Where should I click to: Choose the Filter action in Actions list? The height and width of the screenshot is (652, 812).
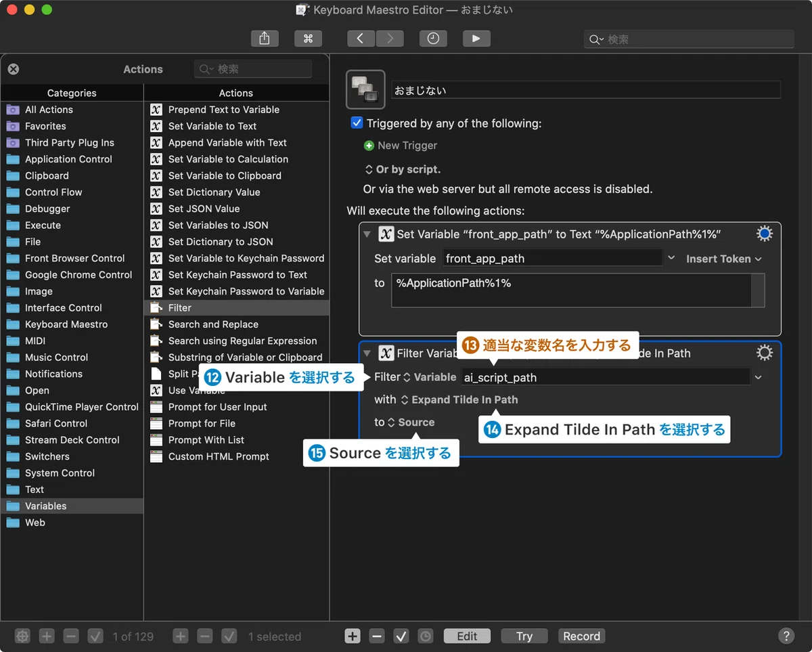pyautogui.click(x=237, y=308)
